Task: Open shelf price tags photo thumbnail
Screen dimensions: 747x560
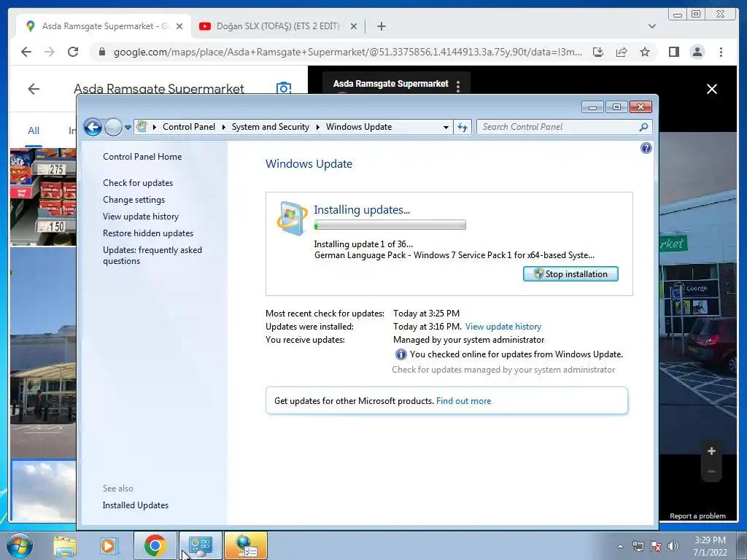Action: coord(43,197)
